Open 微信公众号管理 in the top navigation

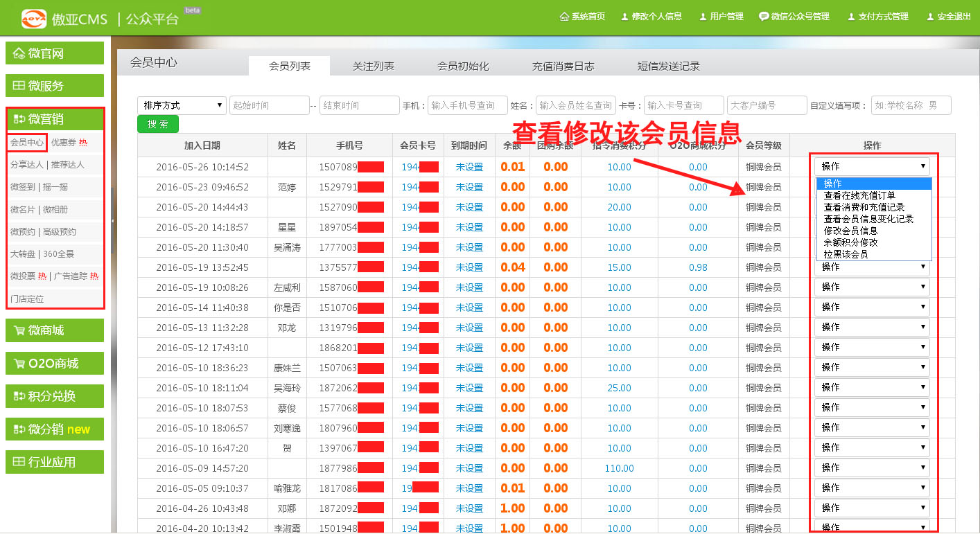click(794, 17)
